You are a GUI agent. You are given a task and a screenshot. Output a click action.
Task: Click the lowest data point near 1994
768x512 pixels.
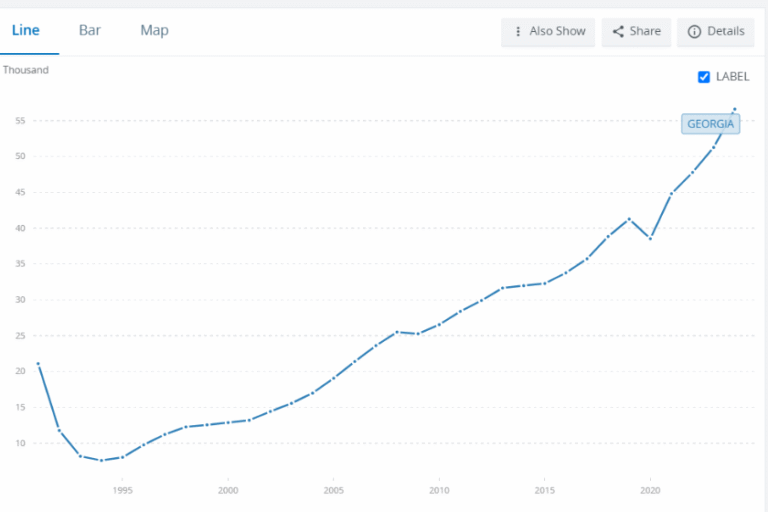(x=101, y=461)
